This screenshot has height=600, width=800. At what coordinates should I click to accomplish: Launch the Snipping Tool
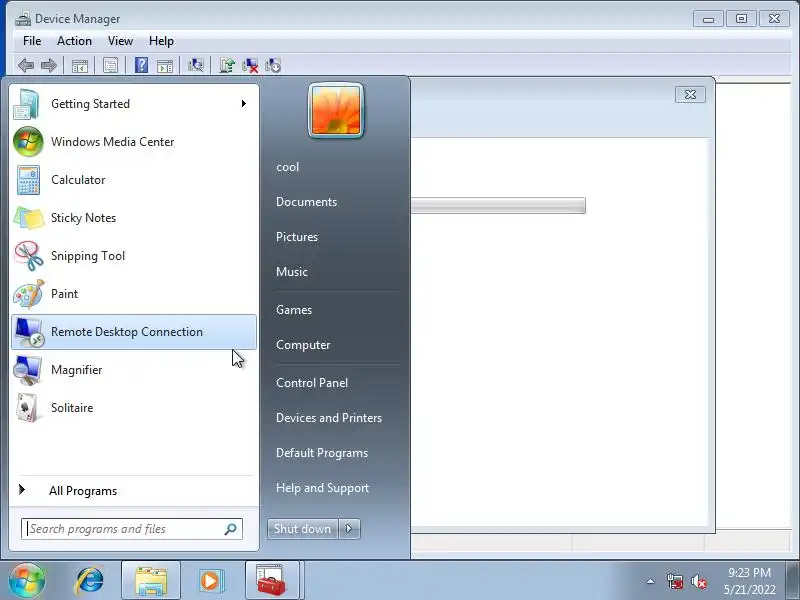pyautogui.click(x=134, y=256)
